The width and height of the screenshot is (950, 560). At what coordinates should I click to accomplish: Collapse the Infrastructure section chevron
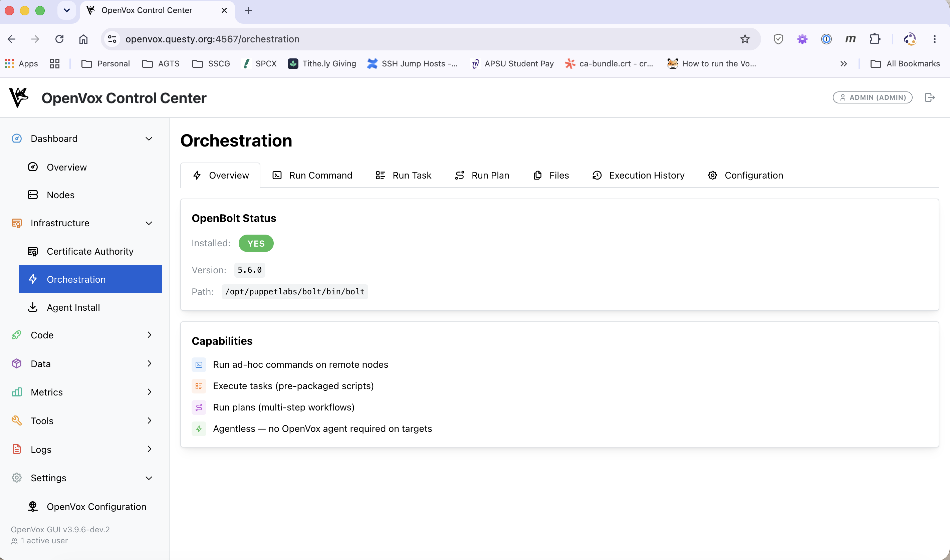coord(149,223)
